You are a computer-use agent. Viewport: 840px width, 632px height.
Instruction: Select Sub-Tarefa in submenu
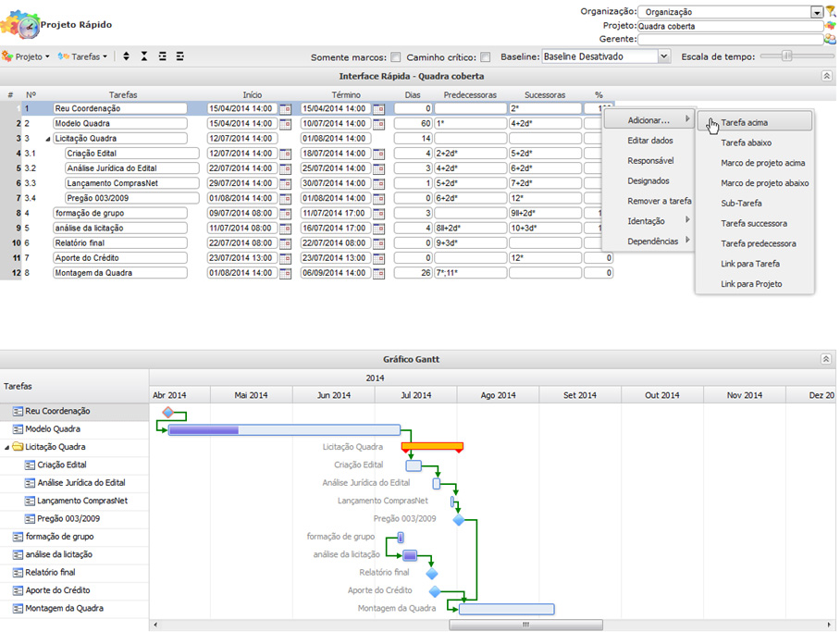[x=754, y=204]
